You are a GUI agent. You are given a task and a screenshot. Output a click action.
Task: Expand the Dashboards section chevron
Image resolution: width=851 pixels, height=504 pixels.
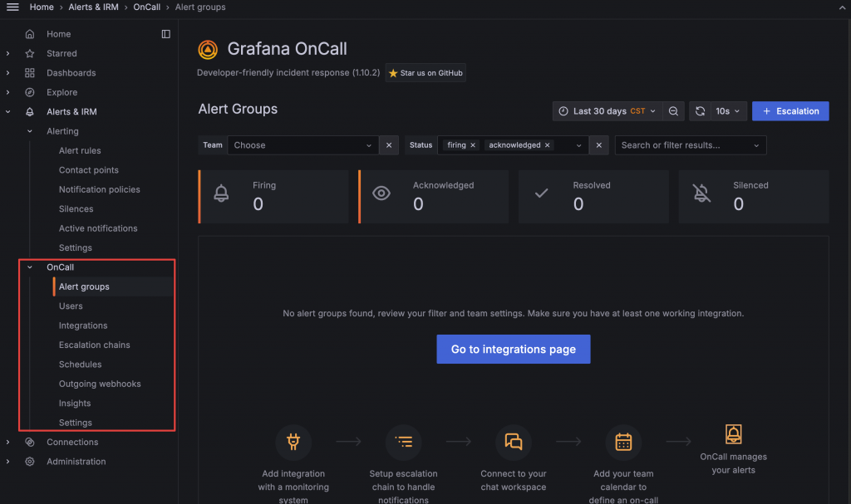[7, 73]
